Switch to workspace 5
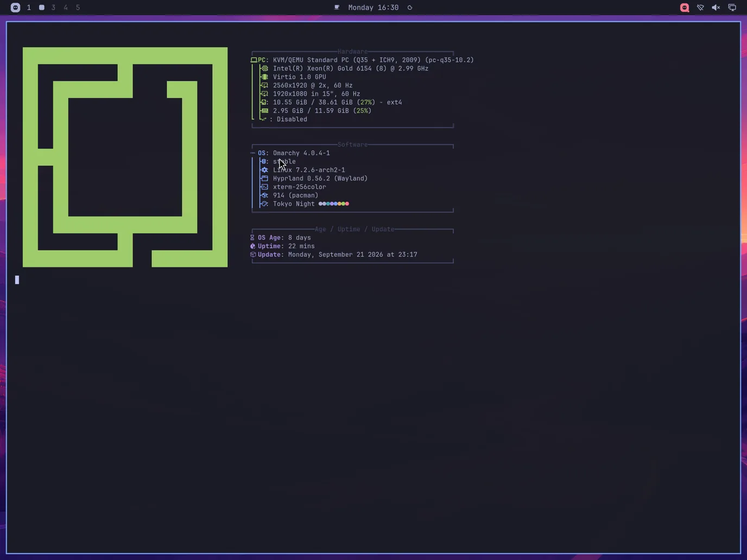The width and height of the screenshot is (747, 560). pos(78,8)
